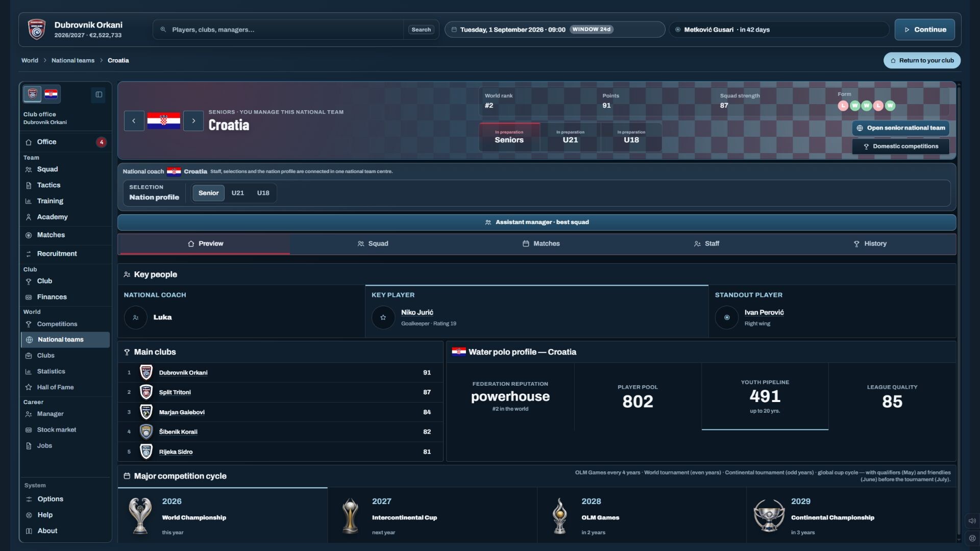The image size is (980, 551).
Task: Click the Search button
Action: [x=421, y=30]
